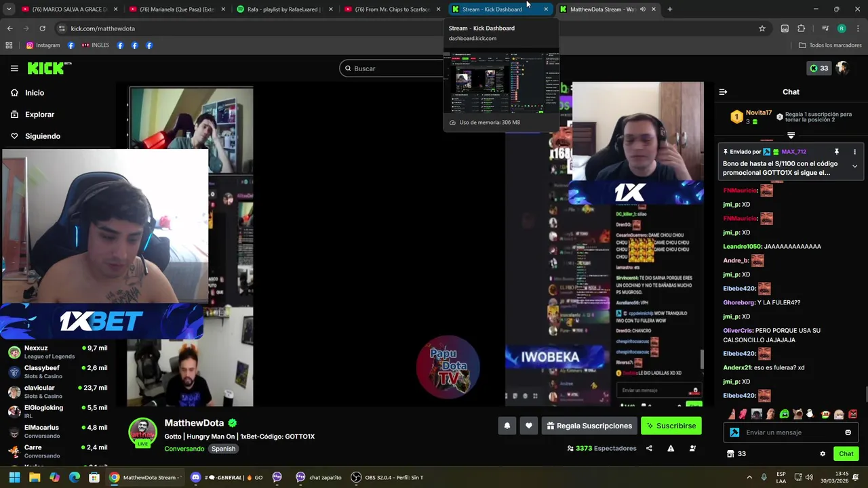Open the pinned message three-dot options

coord(854,152)
